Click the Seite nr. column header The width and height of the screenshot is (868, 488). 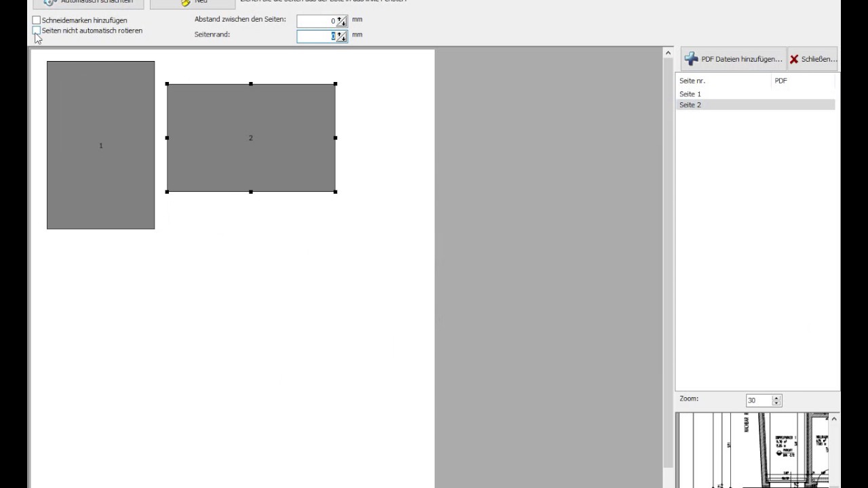click(724, 81)
